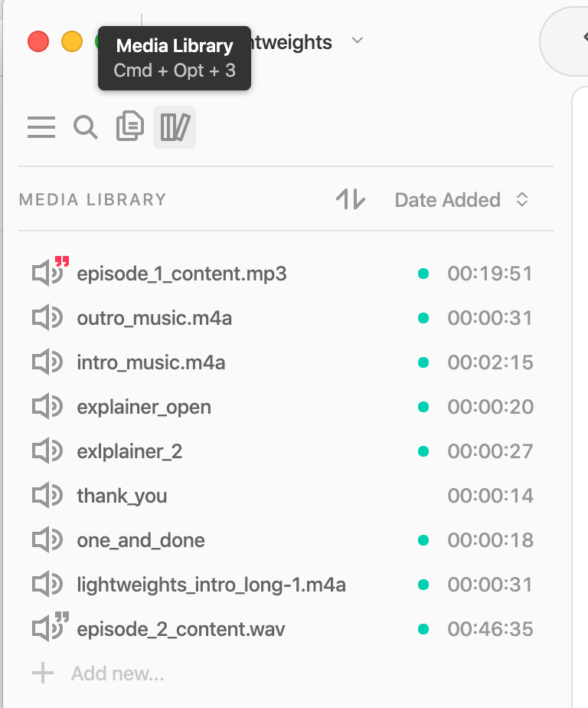Click the plus icon beside Add new
This screenshot has width=588, height=708.
[43, 673]
